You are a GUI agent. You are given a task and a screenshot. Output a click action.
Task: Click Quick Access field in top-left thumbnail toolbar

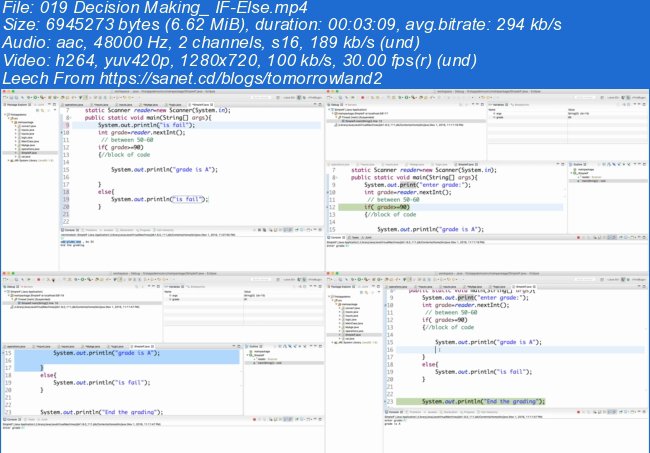click(x=262, y=97)
